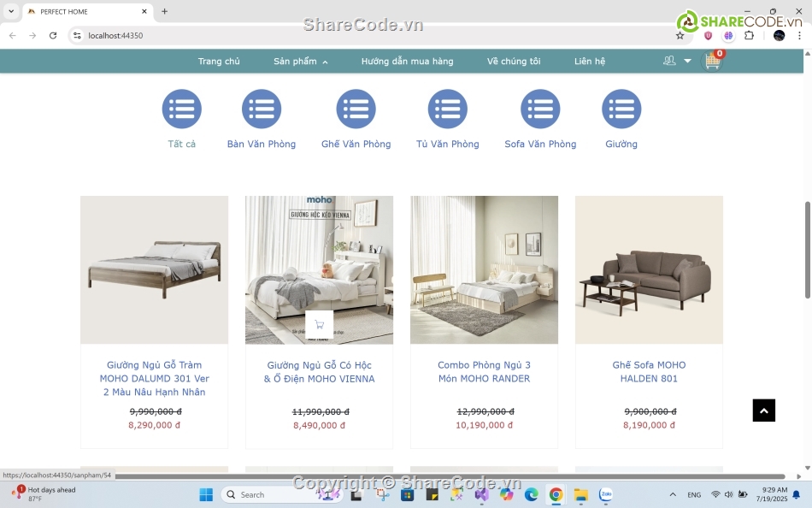
Task: Click the back-to-top arrow button
Action: point(764,411)
